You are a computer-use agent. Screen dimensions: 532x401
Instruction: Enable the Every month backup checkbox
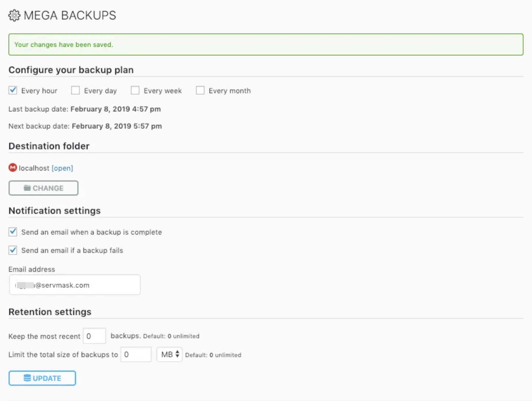(200, 90)
